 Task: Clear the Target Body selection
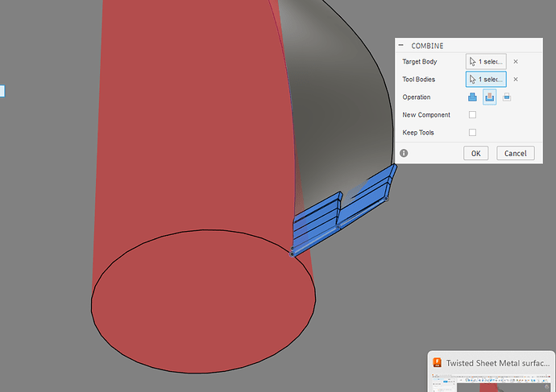click(x=516, y=61)
